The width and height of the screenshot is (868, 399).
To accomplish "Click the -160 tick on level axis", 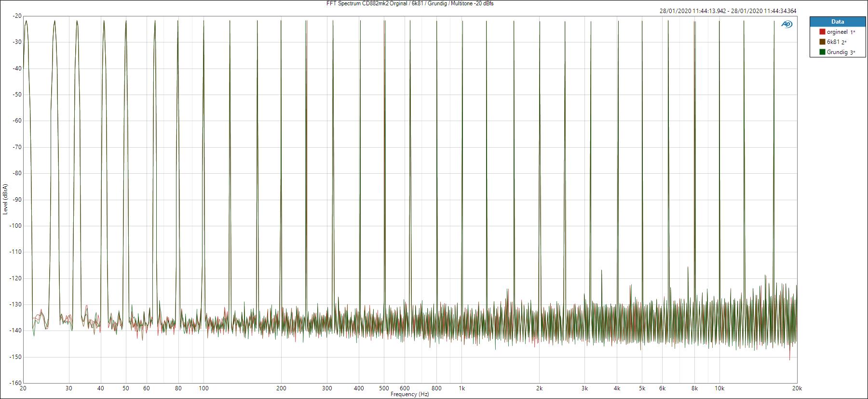I will coord(15,383).
